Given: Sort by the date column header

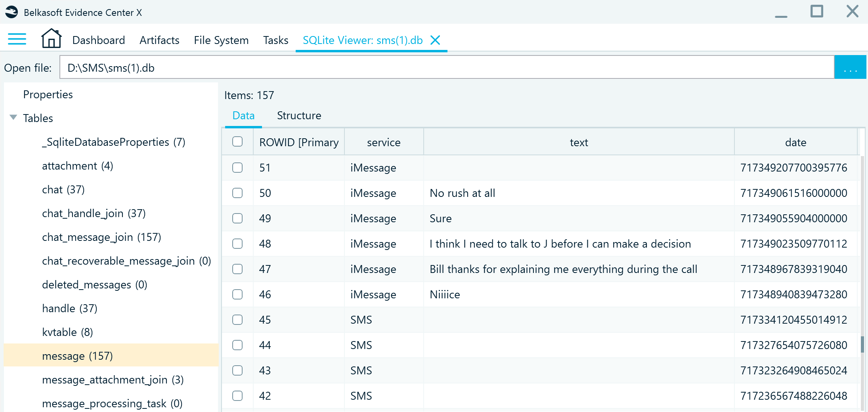Looking at the screenshot, I should pyautogui.click(x=795, y=142).
